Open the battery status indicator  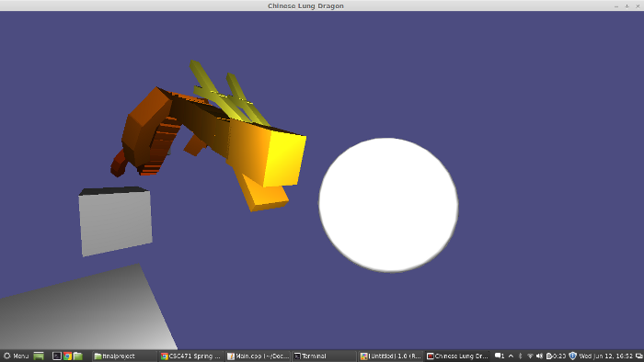click(x=556, y=356)
